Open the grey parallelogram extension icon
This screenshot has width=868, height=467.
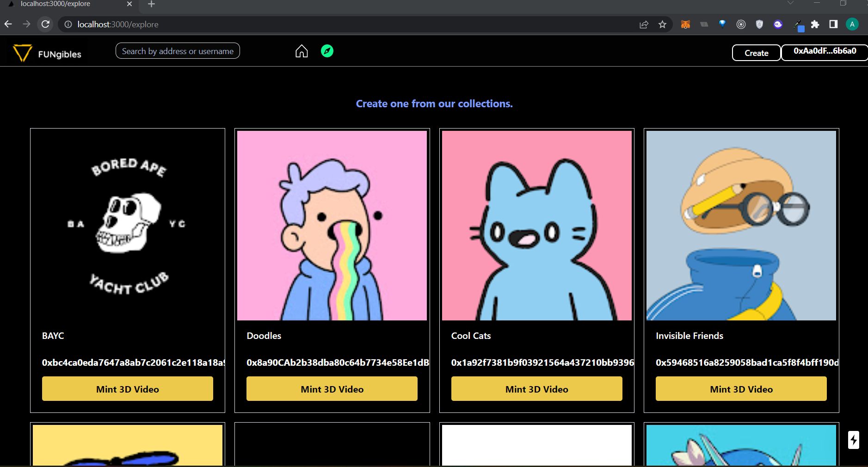704,25
